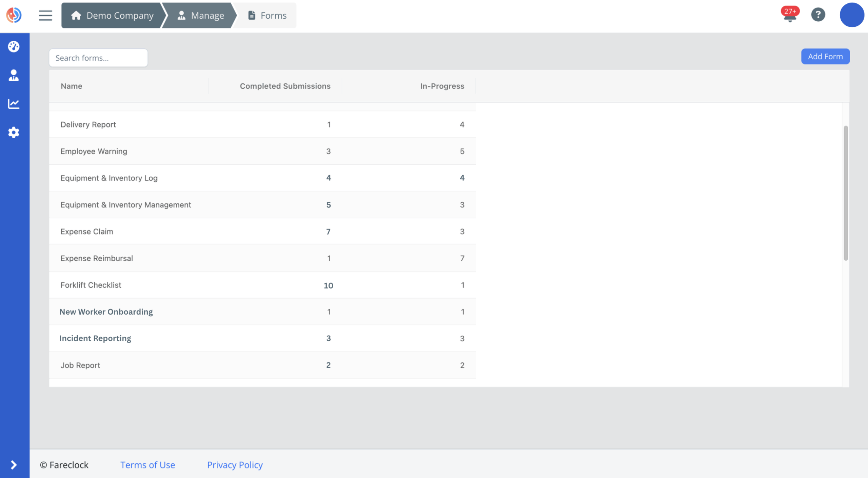This screenshot has width=868, height=478.
Task: Click the Add Form button
Action: (825, 56)
